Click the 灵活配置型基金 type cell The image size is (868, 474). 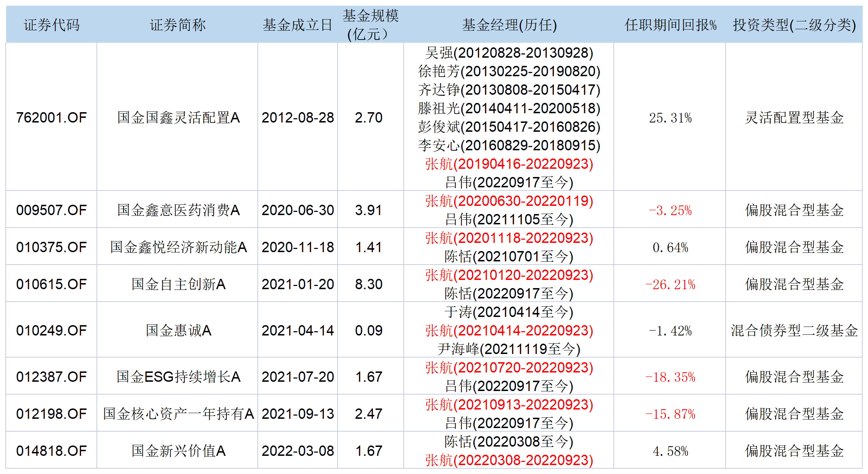pos(794,118)
